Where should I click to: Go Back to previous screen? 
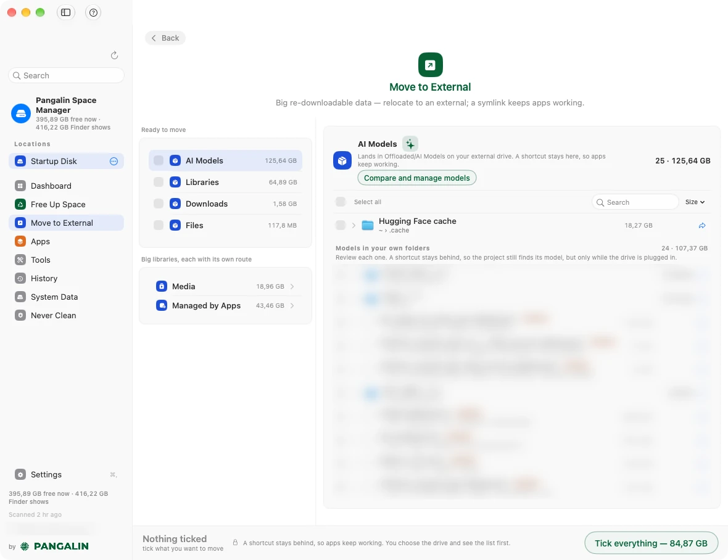(165, 38)
